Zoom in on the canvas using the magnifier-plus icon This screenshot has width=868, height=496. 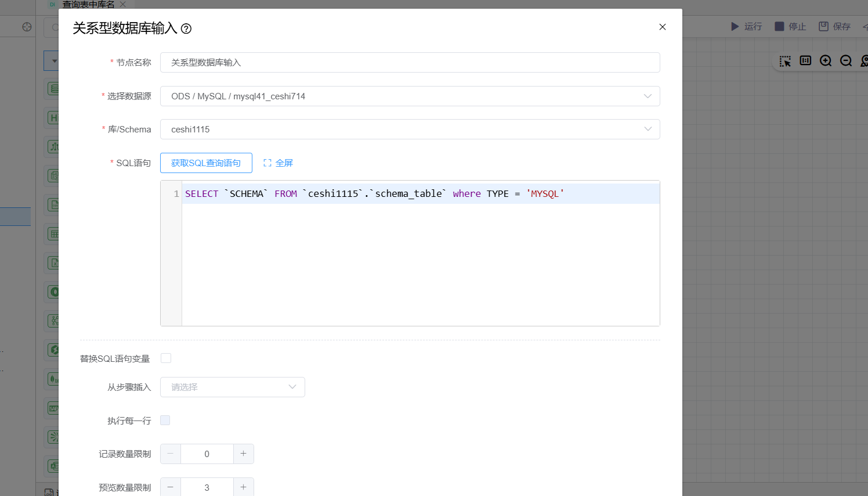[x=826, y=61]
